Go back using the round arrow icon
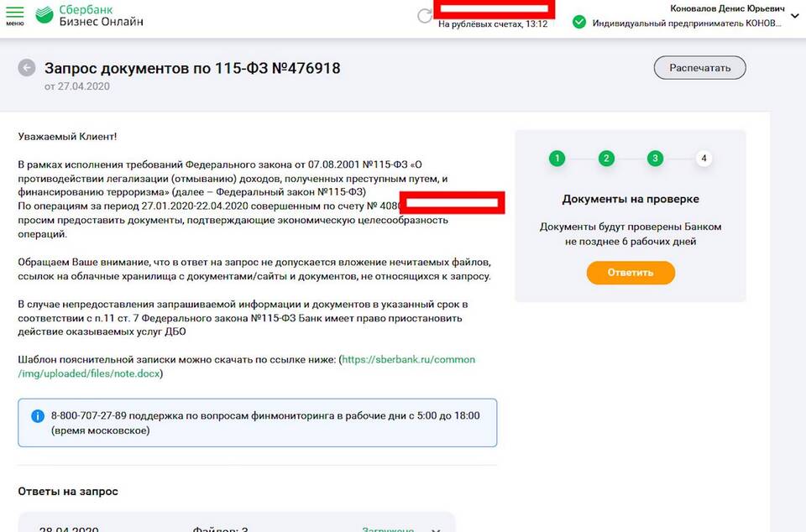The width and height of the screenshot is (806, 532). pos(27,68)
